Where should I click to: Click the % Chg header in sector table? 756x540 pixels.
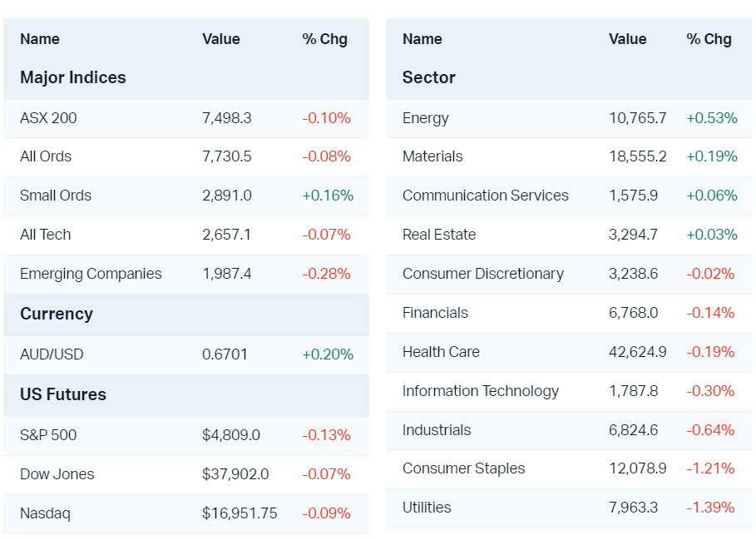pos(709,39)
